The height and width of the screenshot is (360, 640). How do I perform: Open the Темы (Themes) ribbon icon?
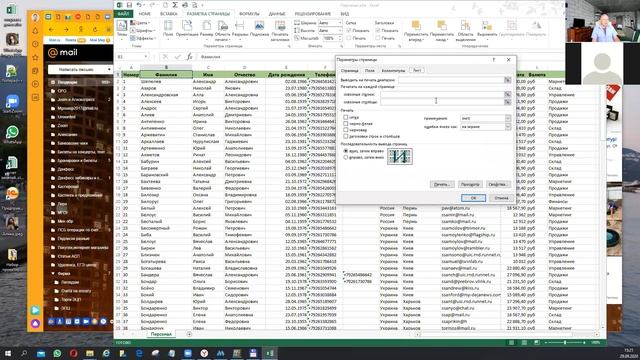[122, 29]
